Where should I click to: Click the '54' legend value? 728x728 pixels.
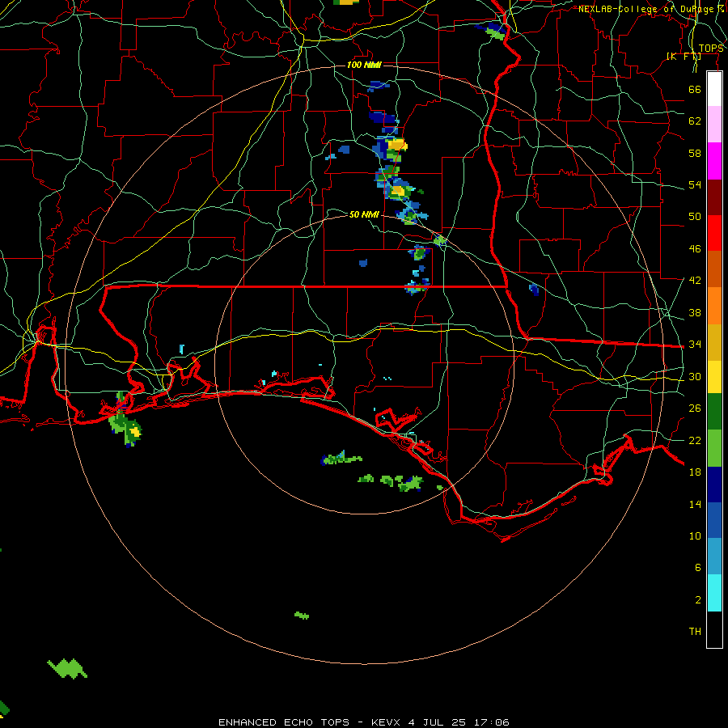[695, 184]
